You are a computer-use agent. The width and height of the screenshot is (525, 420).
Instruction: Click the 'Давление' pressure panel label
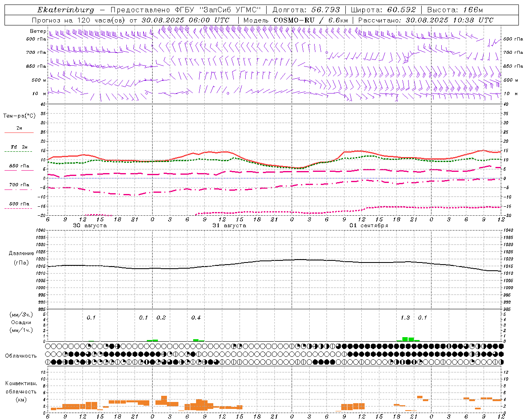21,253
